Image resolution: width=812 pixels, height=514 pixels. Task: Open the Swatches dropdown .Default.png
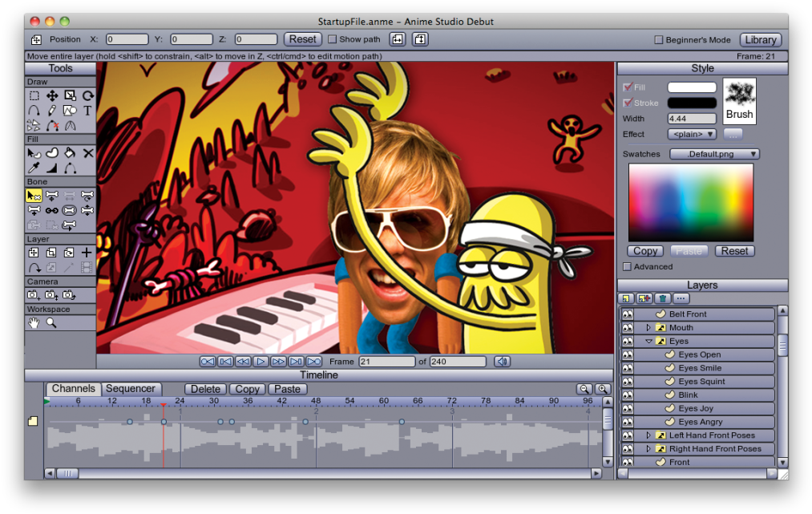click(714, 154)
